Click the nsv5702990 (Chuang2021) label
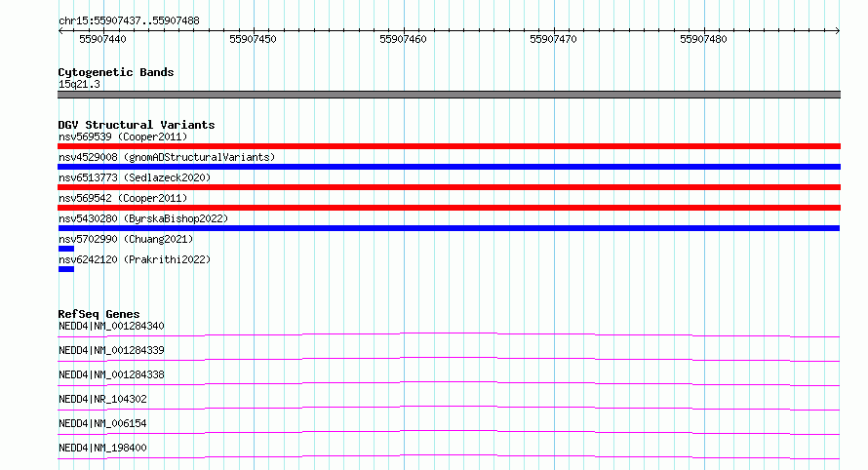Viewport: 868px width, 470px height. point(126,239)
